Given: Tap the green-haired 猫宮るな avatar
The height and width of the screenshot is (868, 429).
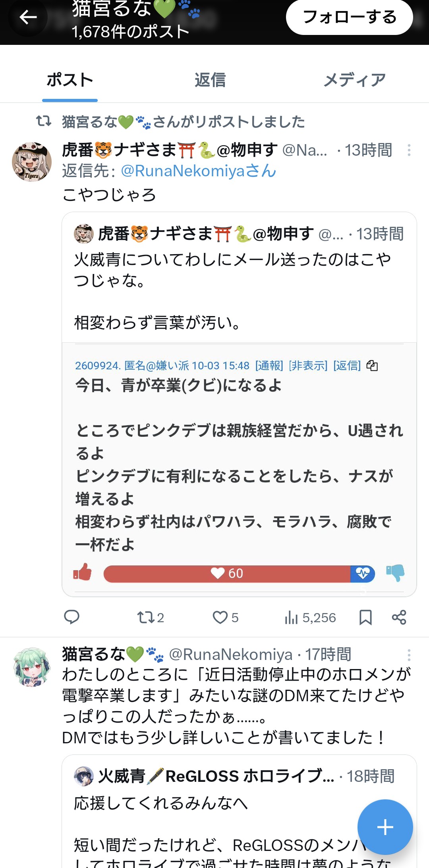Looking at the screenshot, I should click(32, 667).
